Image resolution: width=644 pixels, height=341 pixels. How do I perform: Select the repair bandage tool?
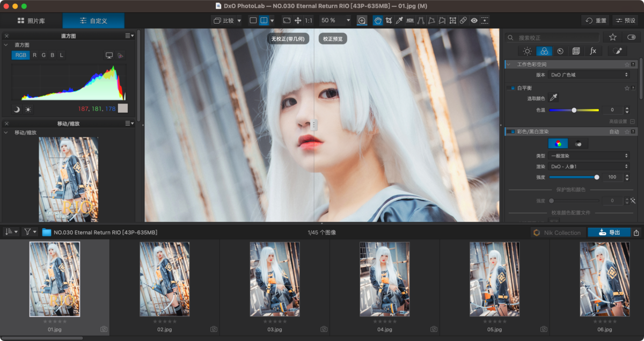coord(463,20)
